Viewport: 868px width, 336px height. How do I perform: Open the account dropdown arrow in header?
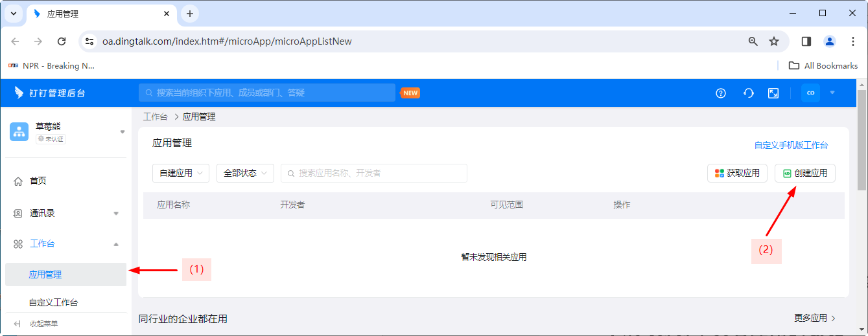coord(832,93)
